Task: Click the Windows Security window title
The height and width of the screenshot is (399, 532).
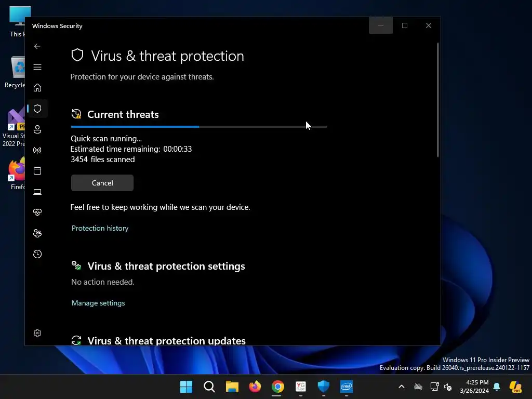Action: pyautogui.click(x=57, y=26)
